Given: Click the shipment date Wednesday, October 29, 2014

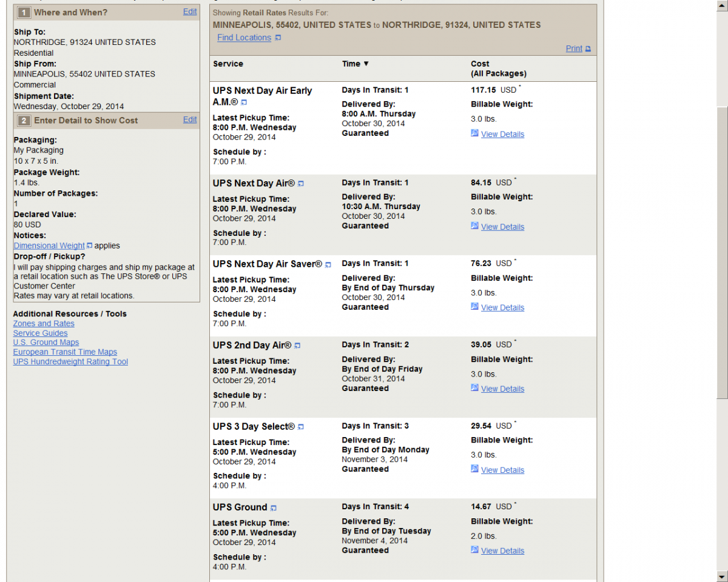Looking at the screenshot, I should [69, 107].
